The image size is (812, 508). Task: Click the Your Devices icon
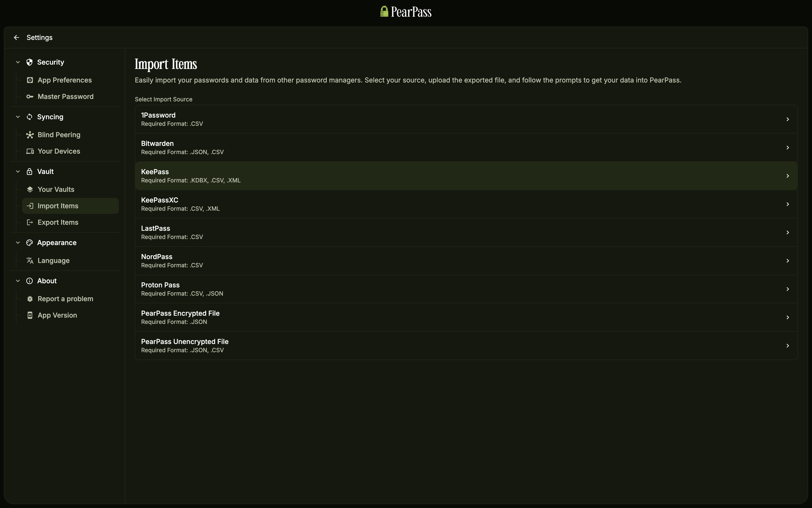tap(30, 151)
